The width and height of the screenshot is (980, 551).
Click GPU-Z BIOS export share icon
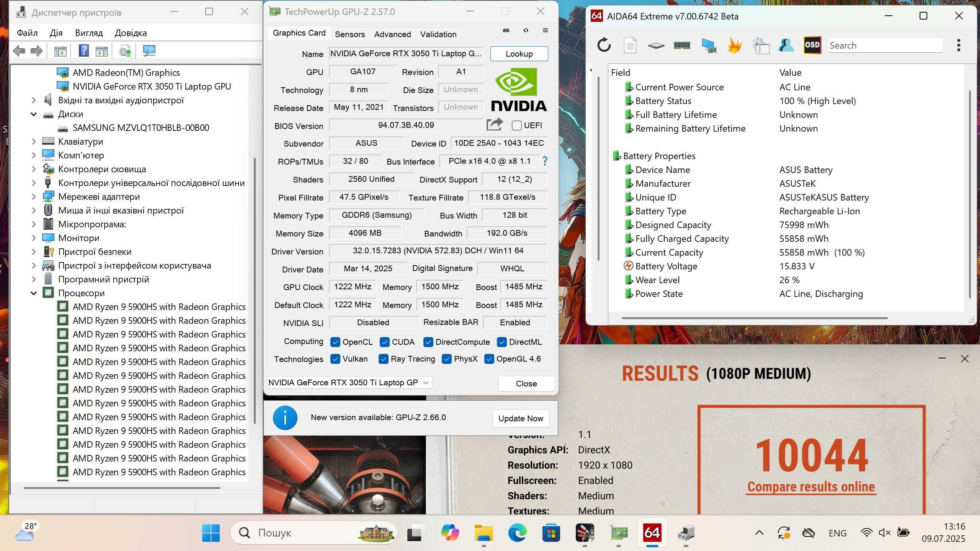pos(494,124)
